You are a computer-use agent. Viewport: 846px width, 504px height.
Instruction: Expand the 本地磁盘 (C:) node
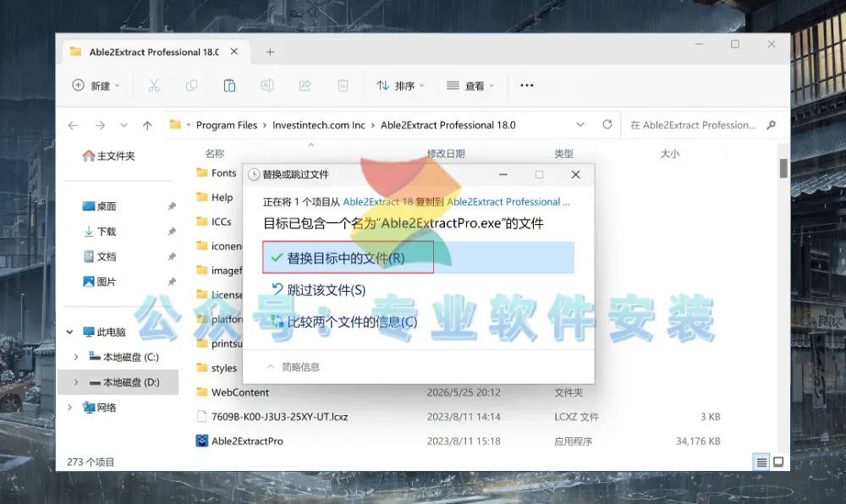tap(75, 357)
